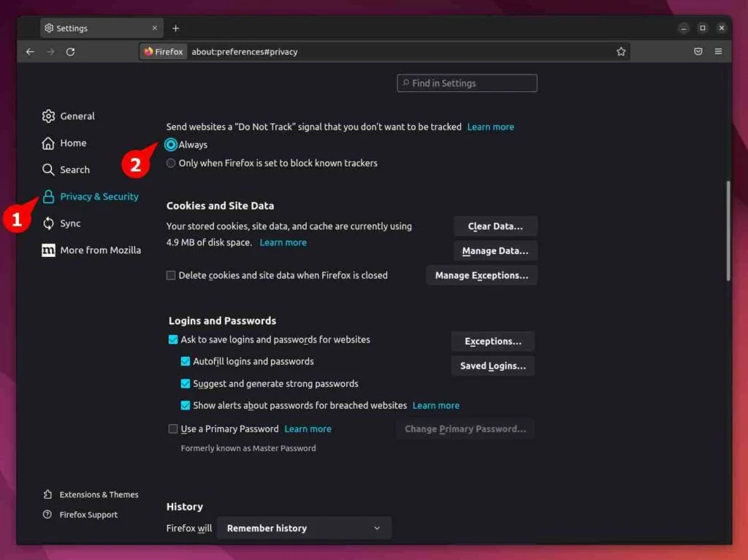Toggle alerts about breached websites passwords
The height and width of the screenshot is (560, 748).
click(x=185, y=405)
